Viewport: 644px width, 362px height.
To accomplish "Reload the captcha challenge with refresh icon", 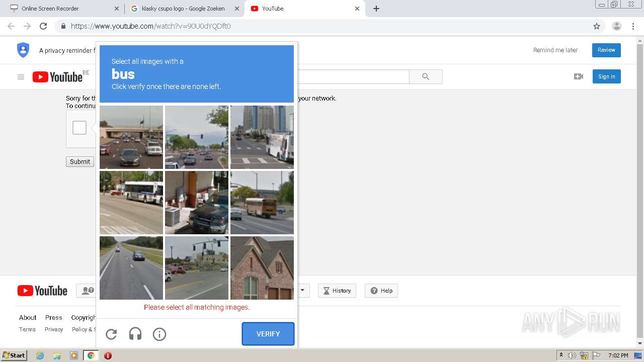I will [x=111, y=334].
